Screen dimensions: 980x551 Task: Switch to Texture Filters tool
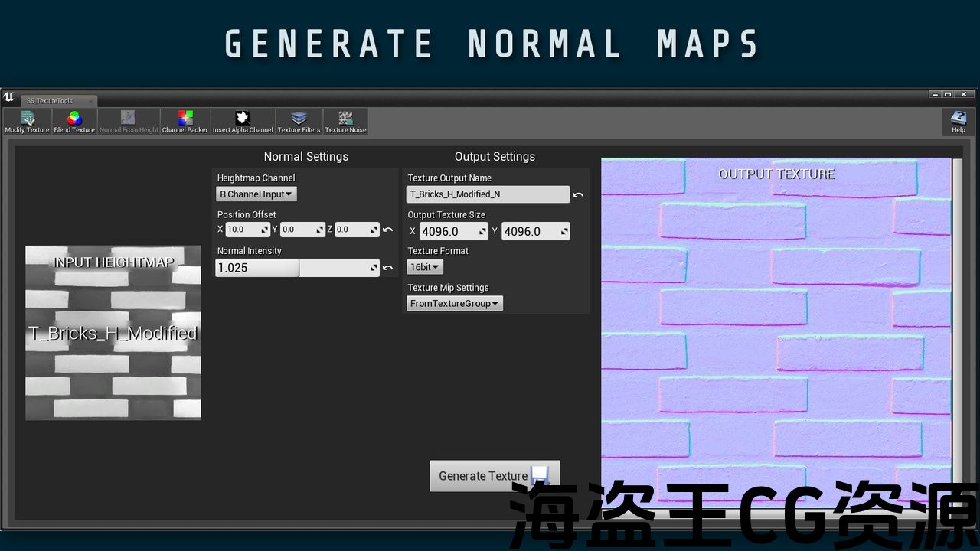click(x=299, y=122)
